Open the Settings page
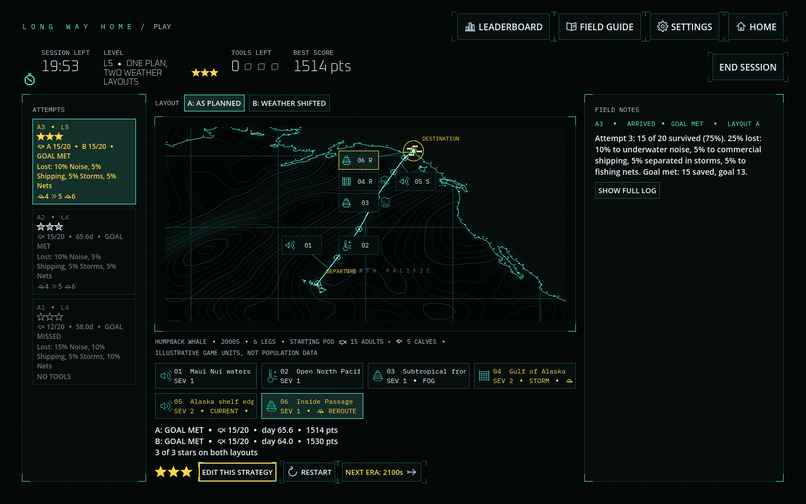Image resolution: width=806 pixels, height=504 pixels. [x=685, y=27]
